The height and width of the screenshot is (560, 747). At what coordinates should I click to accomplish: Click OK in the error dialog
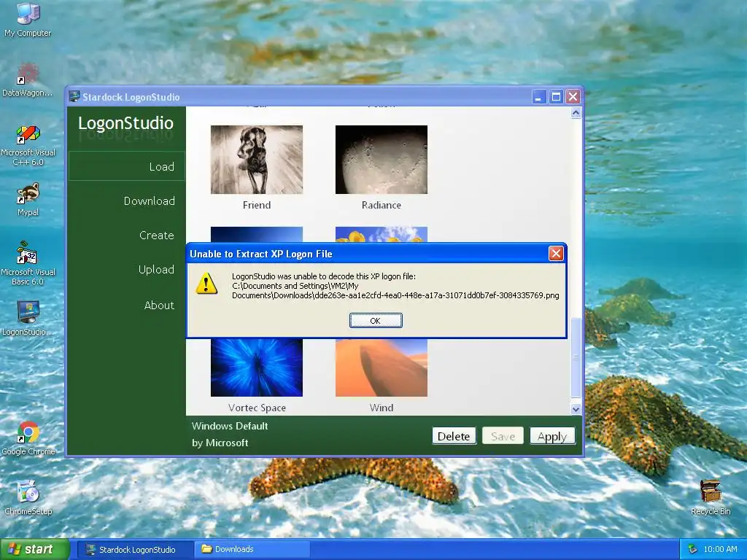376,321
